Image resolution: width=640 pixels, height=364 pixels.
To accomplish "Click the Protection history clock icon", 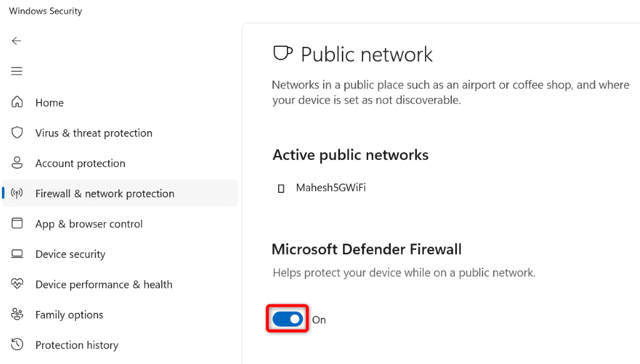I will click(x=17, y=345).
